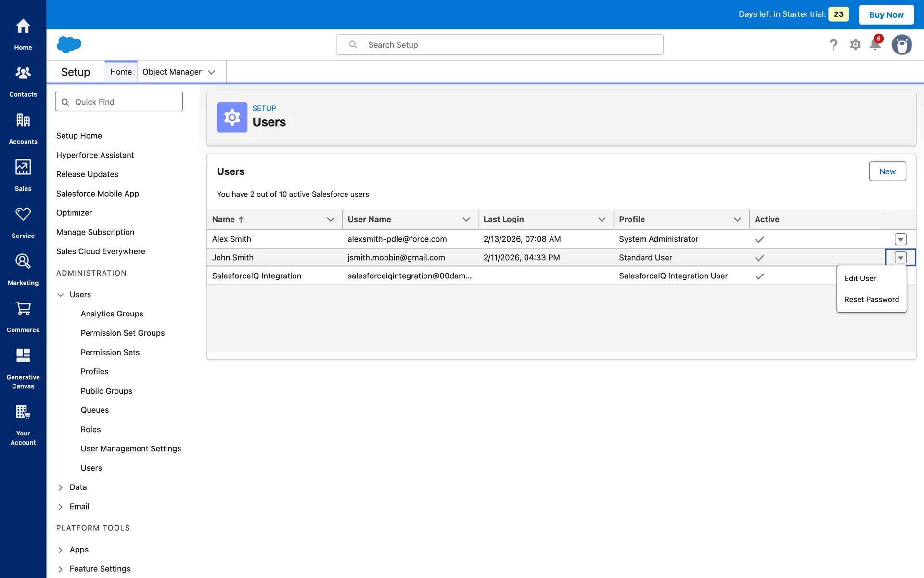Screen dimensions: 924x578
Task: Open the Generative Canvas icon
Action: 23,355
